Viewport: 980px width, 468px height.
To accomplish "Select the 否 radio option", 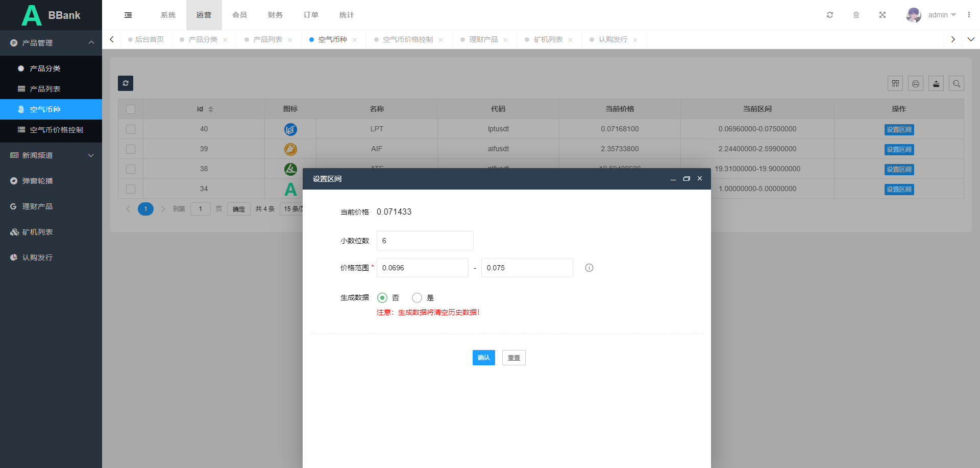I will coord(382,298).
